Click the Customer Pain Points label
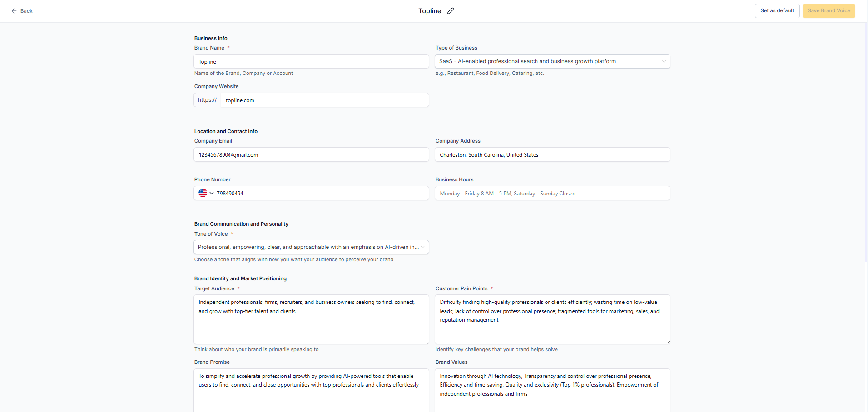Viewport: 868px width, 412px height. pos(461,288)
